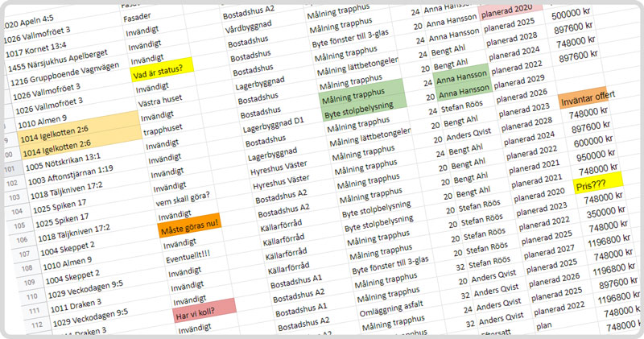Select green-highlighted 'Målning trapphus' cell
This screenshot has height=339, width=644.
(360, 96)
